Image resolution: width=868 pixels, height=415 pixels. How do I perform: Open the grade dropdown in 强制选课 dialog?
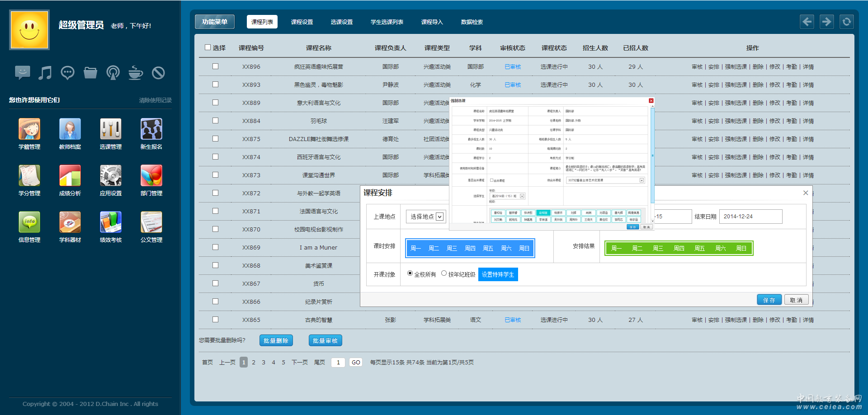pyautogui.click(x=508, y=196)
